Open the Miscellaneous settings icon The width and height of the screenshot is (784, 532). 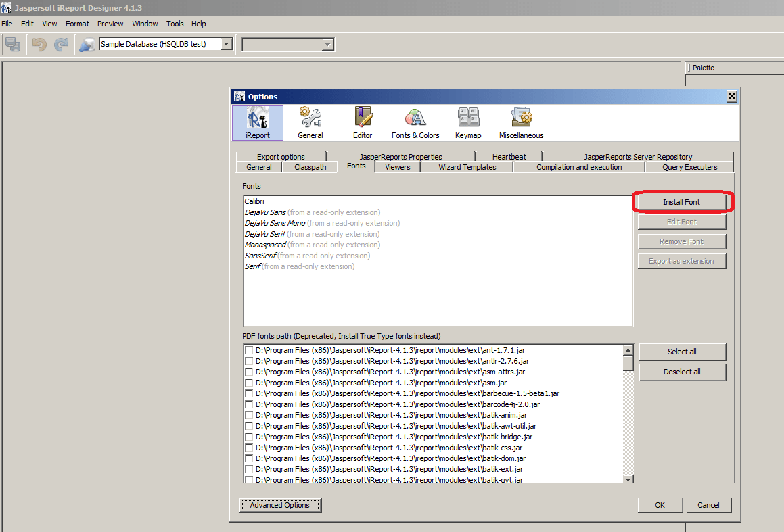coord(520,122)
